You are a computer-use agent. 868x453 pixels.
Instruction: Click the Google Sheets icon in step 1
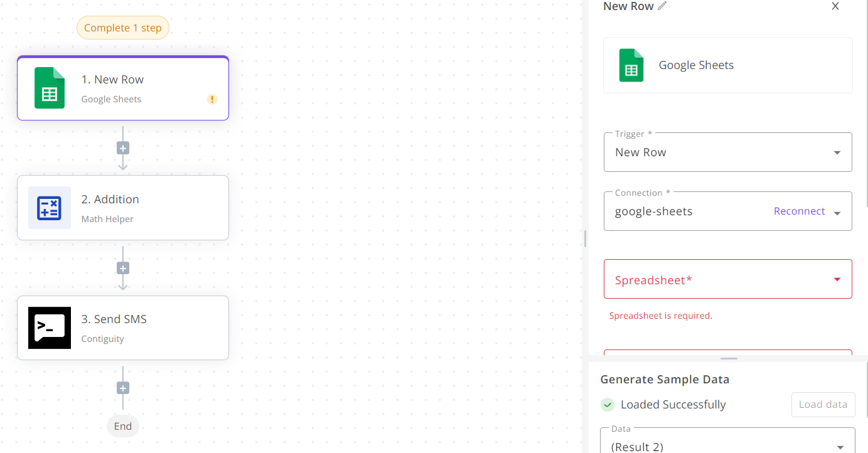pos(50,88)
